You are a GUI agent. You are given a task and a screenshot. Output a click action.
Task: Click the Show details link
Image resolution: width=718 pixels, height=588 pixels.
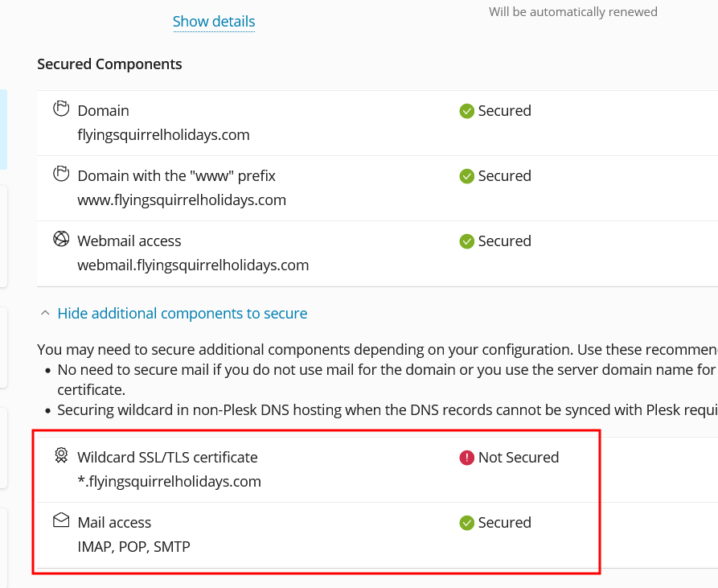(x=214, y=22)
